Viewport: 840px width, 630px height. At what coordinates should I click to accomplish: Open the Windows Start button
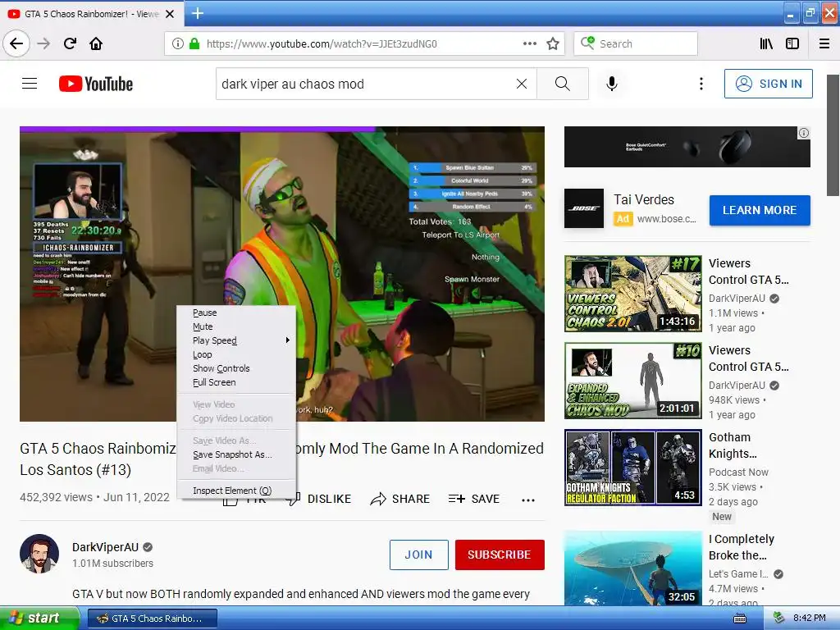coord(39,619)
